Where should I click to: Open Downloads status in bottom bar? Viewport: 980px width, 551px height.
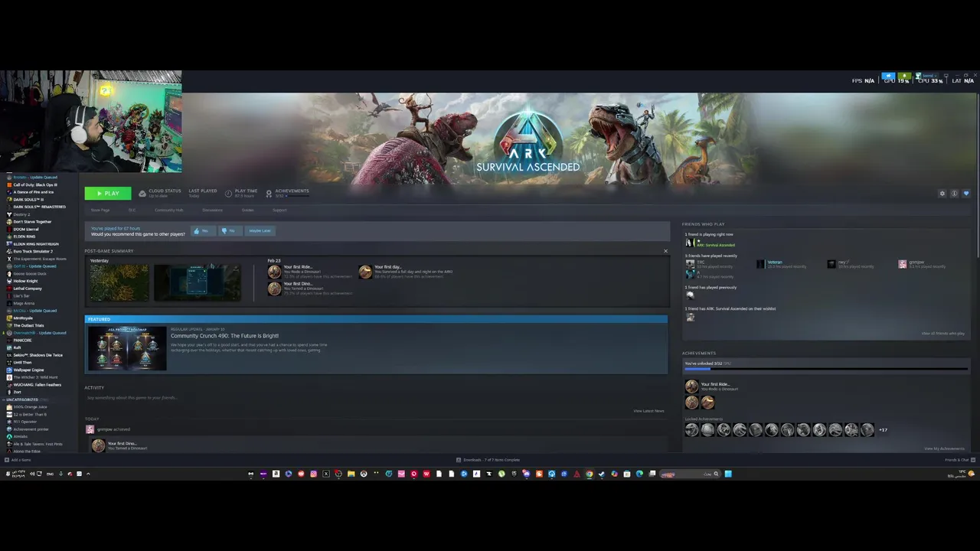pos(488,460)
